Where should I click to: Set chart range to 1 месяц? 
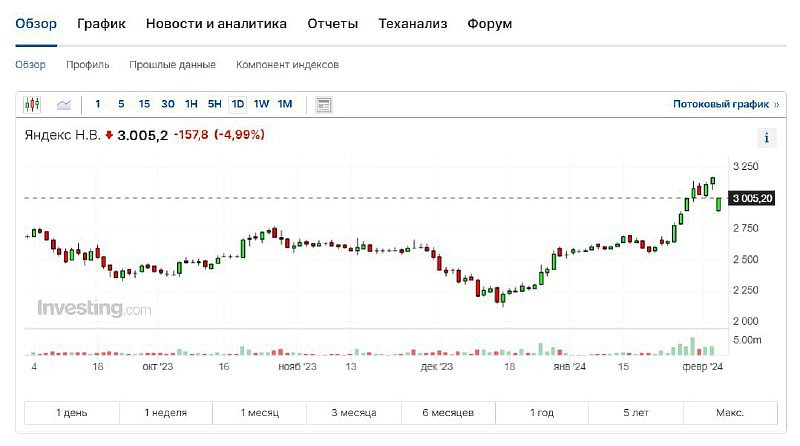tap(260, 413)
